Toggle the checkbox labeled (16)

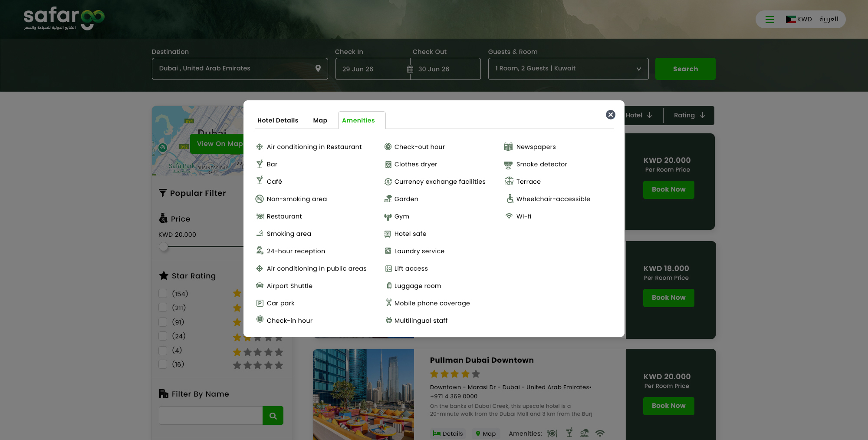coord(163,364)
